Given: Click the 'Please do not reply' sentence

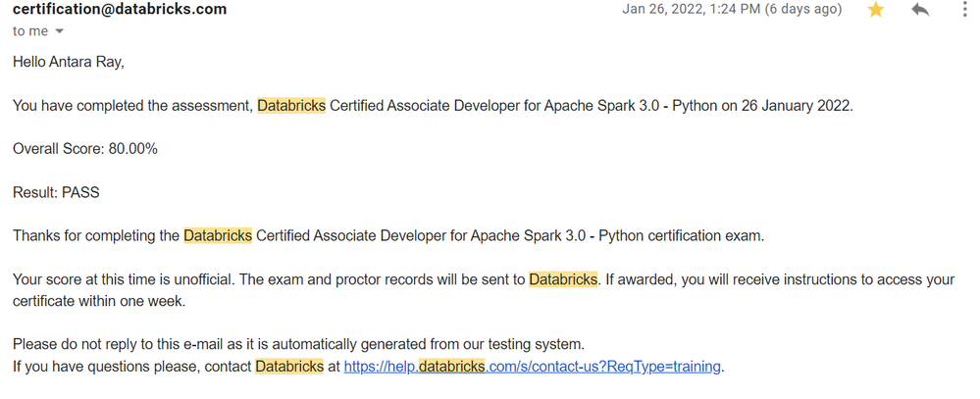Looking at the screenshot, I should tap(298, 344).
